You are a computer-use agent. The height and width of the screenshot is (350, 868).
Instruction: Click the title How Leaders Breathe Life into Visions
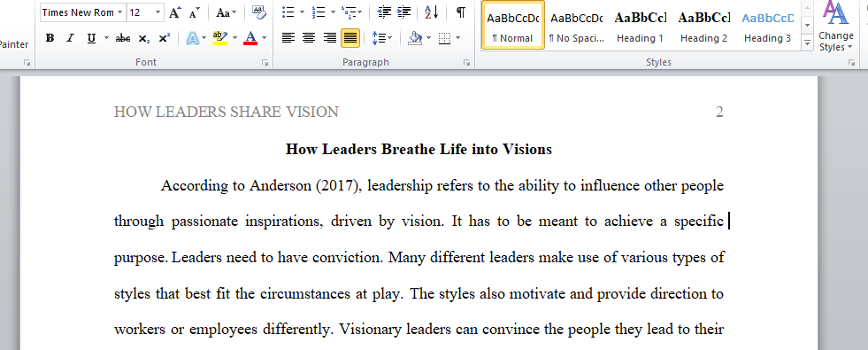(419, 149)
